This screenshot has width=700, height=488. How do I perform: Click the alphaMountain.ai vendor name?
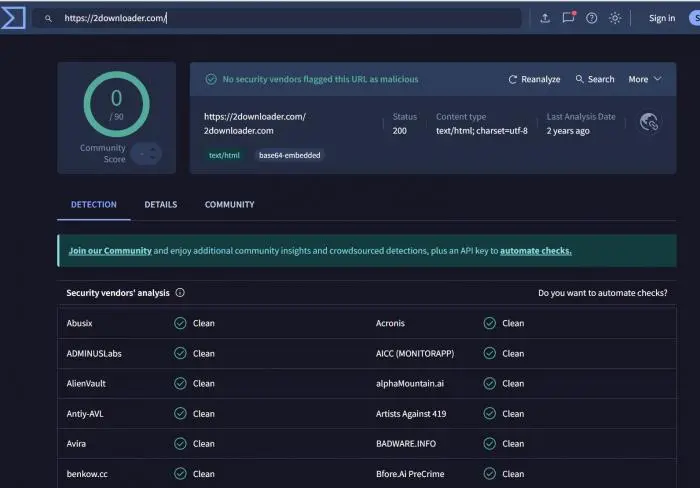pos(410,383)
